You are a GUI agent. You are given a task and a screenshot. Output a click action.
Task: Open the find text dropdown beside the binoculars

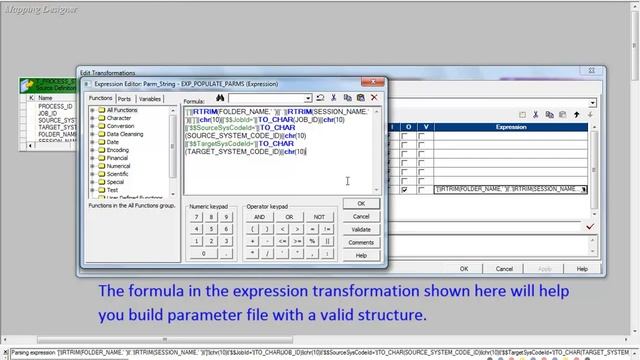click(308, 98)
